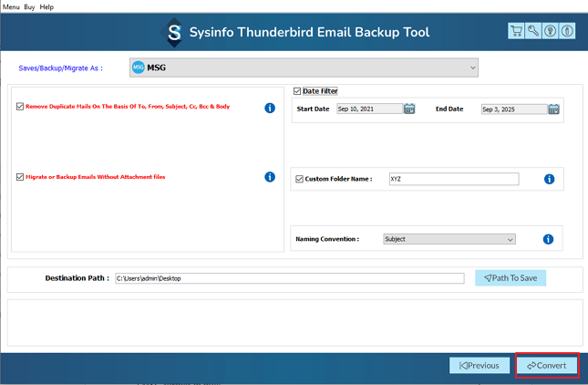Image resolution: width=588 pixels, height=385 pixels.
Task: Show info for Naming Convention
Action: coord(548,239)
